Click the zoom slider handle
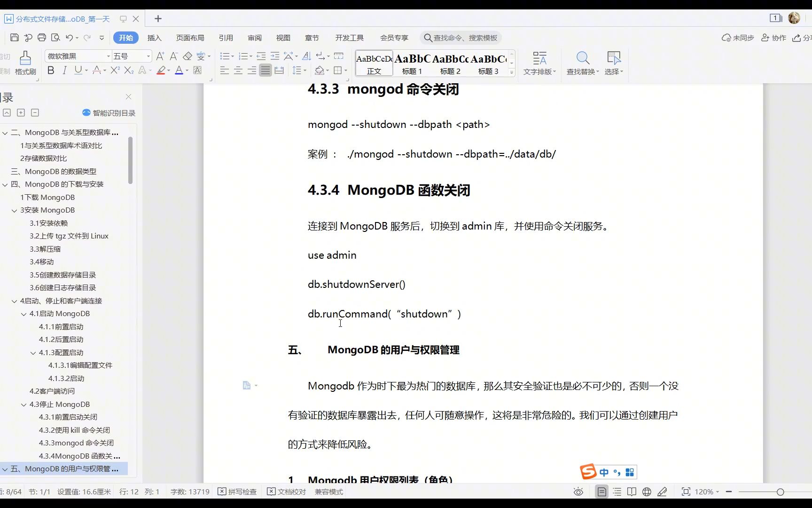 click(x=781, y=492)
